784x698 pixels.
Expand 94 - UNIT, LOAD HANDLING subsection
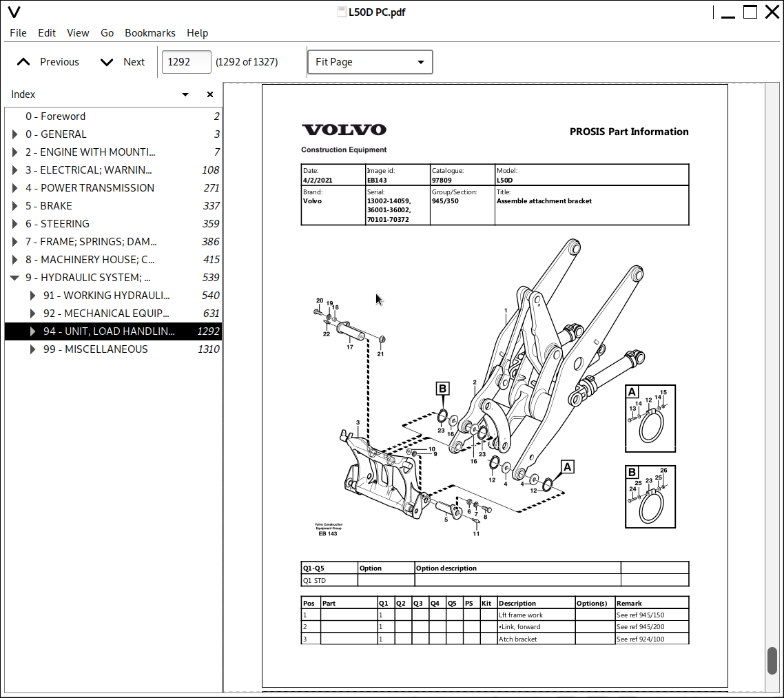32,331
